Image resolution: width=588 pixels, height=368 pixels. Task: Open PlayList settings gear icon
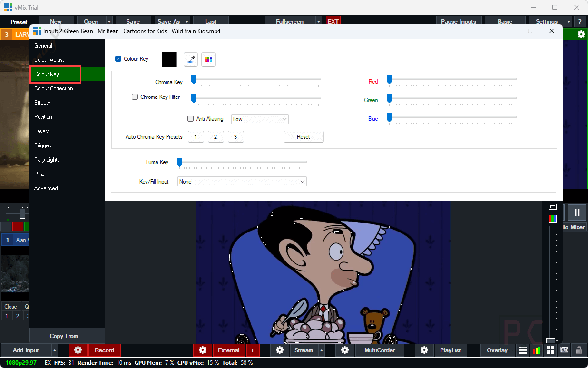tap(424, 350)
